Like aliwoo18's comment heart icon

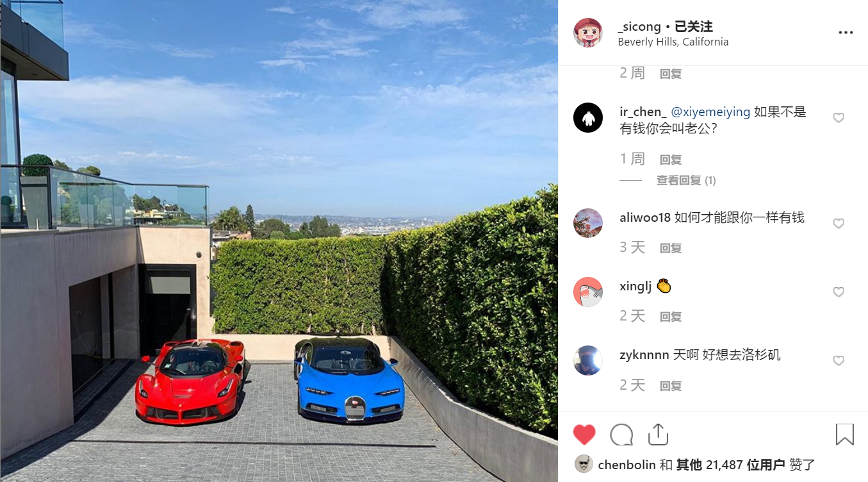pos(839,224)
